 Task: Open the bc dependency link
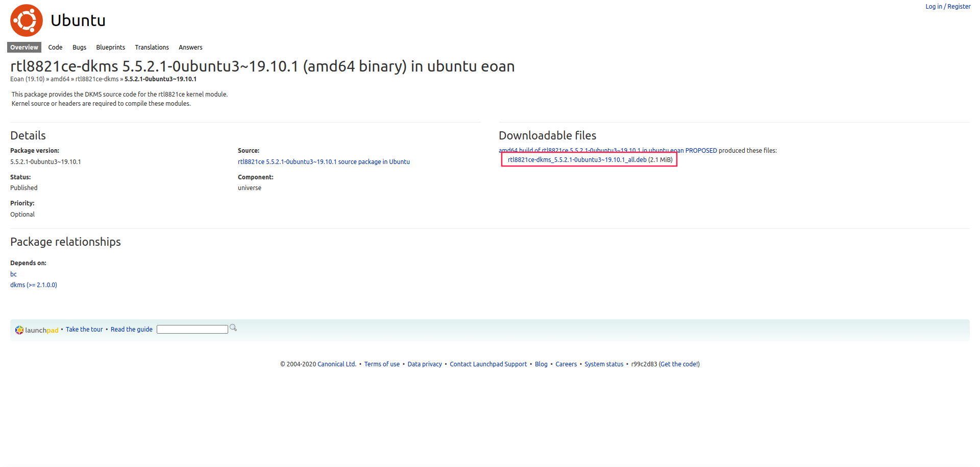pos(13,274)
